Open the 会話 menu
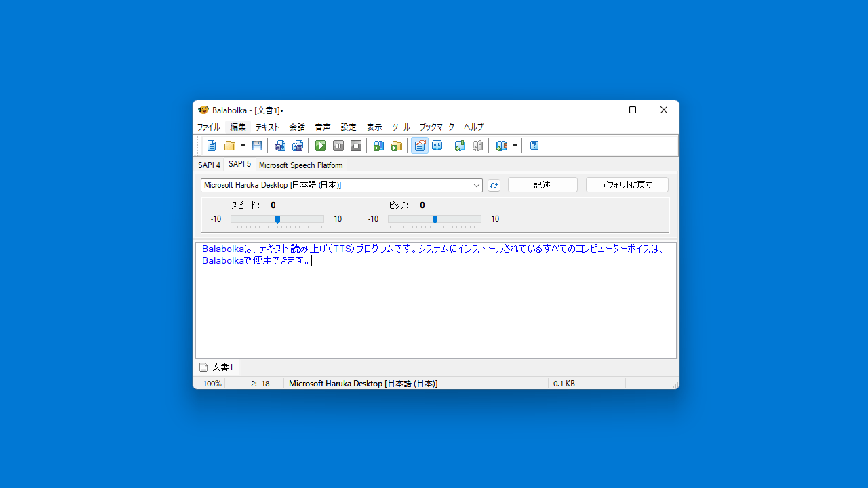 coord(297,127)
